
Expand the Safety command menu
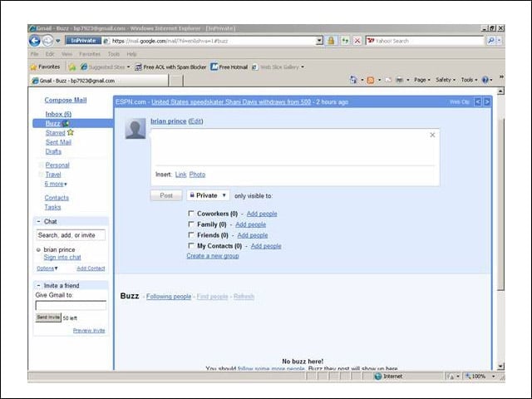pos(446,80)
